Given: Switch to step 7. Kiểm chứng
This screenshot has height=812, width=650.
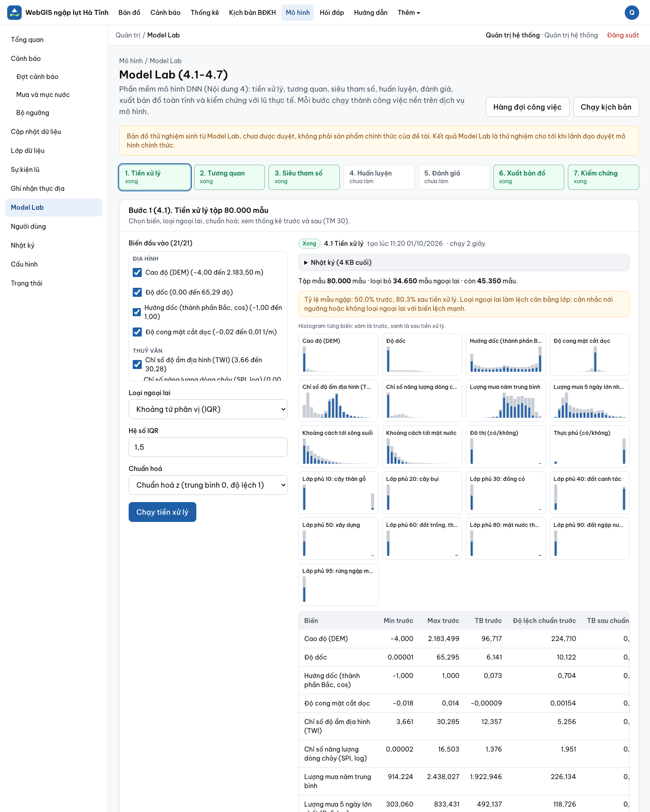Looking at the screenshot, I should pos(604,177).
